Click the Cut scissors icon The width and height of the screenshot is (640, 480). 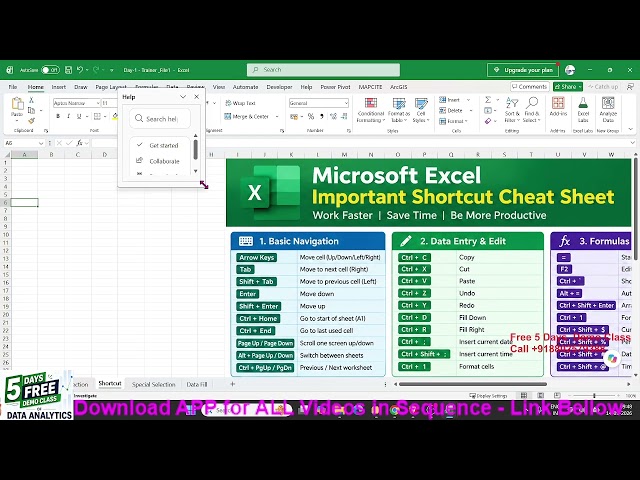point(31,100)
